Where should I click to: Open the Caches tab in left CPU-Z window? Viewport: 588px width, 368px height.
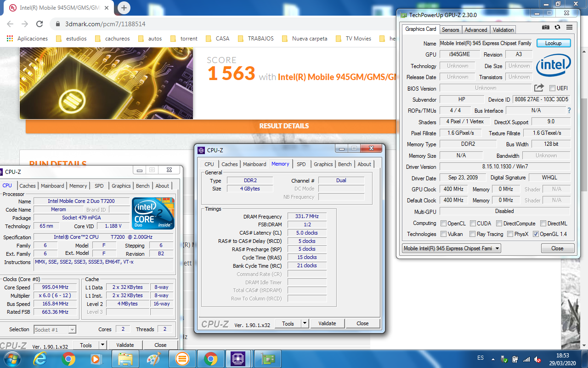[x=28, y=186]
